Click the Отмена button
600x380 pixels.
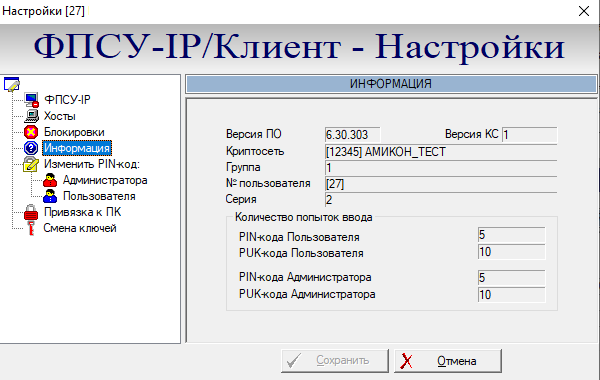[x=448, y=360]
